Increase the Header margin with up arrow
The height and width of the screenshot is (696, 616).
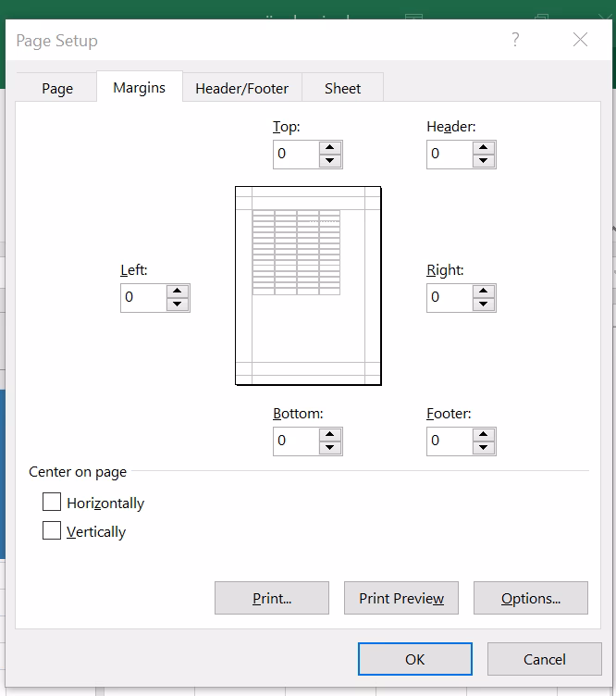[x=484, y=148]
